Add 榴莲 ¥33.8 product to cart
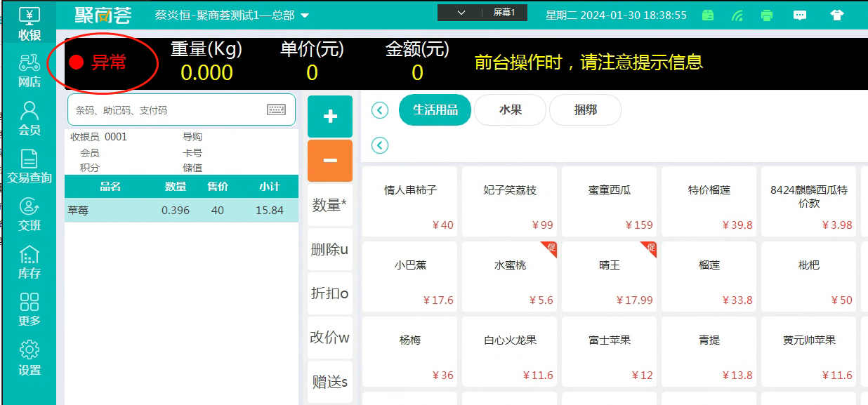The height and width of the screenshot is (405, 868). click(709, 277)
